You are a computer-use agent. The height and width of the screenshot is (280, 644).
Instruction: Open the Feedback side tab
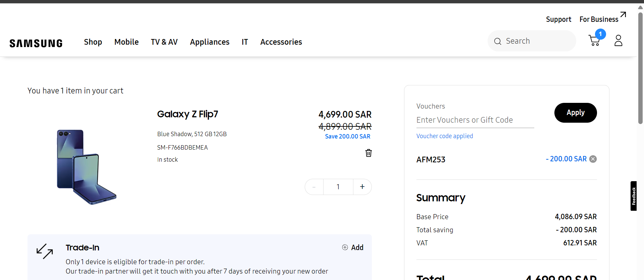point(634,196)
